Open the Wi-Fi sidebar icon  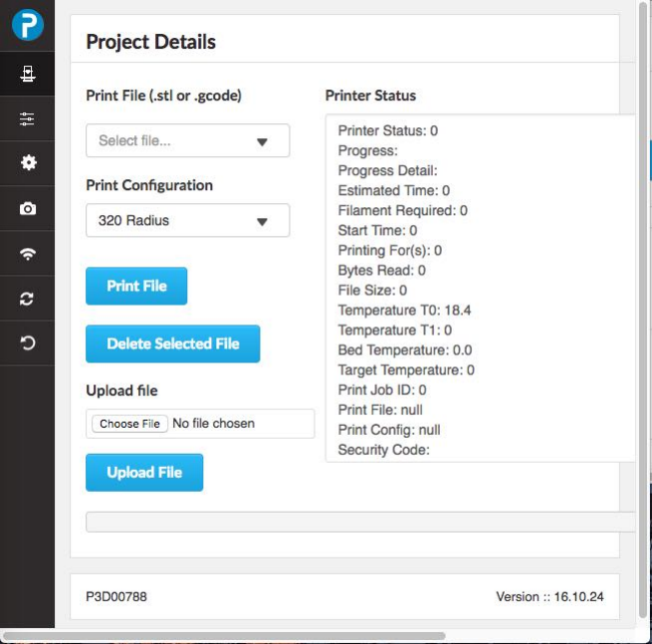point(28,254)
